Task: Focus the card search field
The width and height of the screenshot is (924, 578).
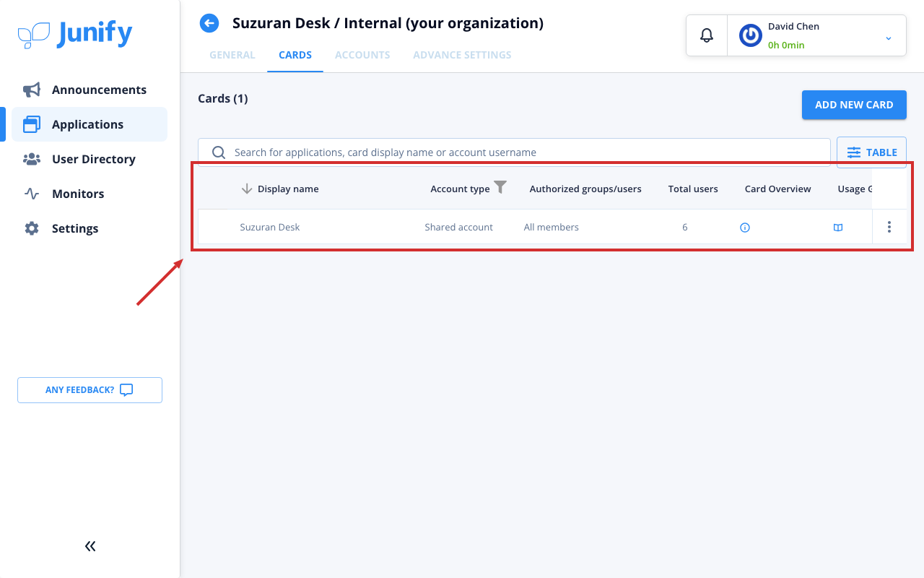Action: 514,152
